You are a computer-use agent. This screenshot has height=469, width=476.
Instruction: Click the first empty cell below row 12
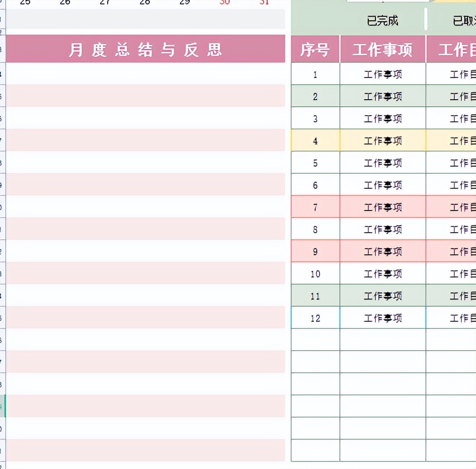coord(382,340)
